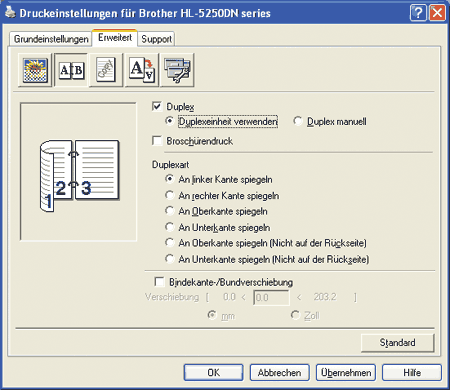Open the Print Quality settings icon
This screenshot has width=450, height=390.
(x=35, y=70)
